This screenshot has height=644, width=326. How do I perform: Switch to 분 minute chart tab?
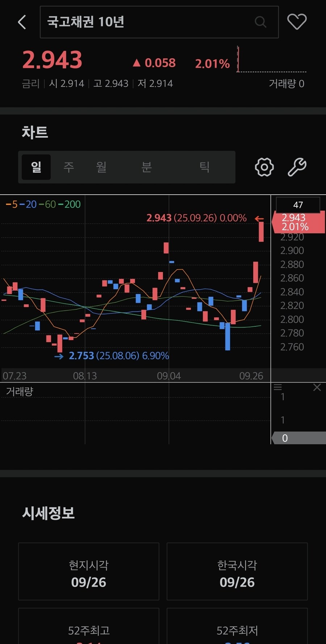pos(146,167)
